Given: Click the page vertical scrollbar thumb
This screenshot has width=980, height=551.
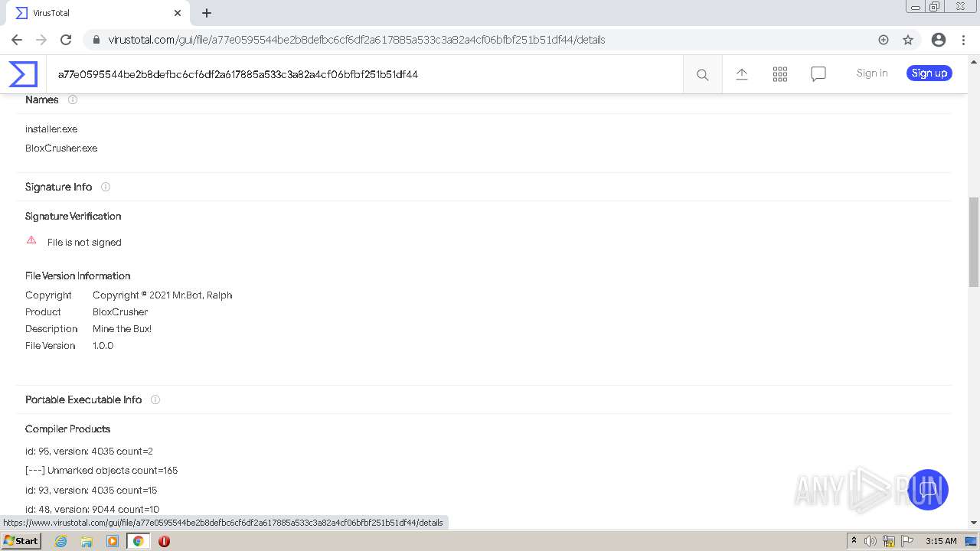Looking at the screenshot, I should click(x=974, y=242).
